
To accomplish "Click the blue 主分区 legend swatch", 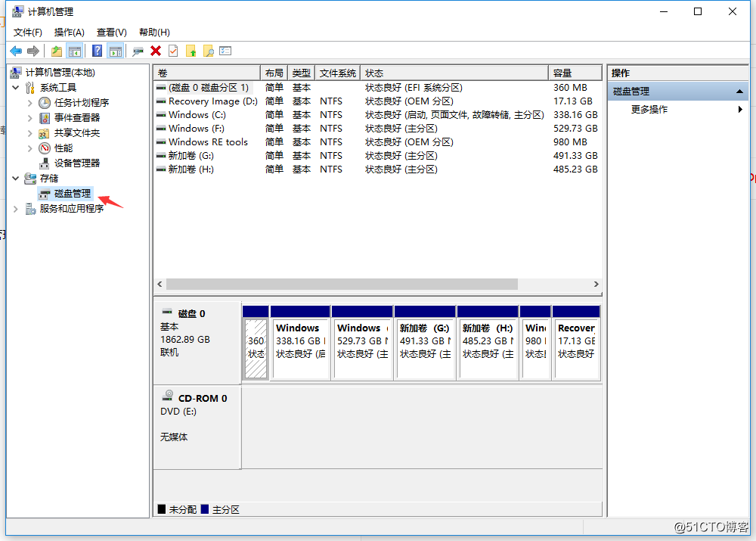I will coord(205,509).
